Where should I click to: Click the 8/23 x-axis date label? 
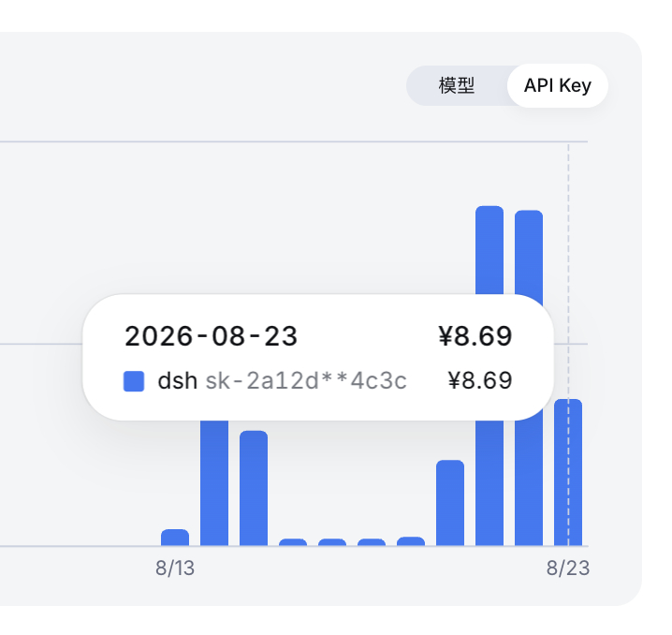[568, 569]
